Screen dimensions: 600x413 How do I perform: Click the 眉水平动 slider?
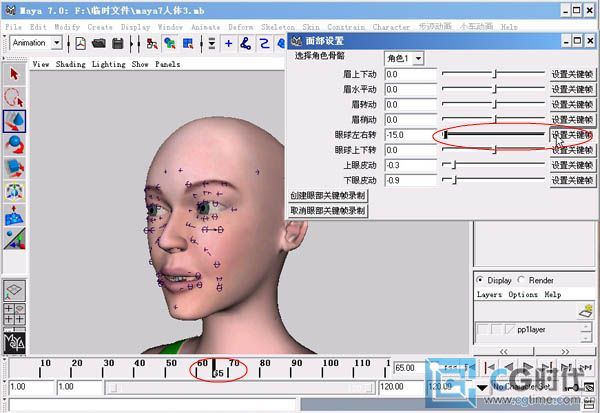(x=494, y=89)
